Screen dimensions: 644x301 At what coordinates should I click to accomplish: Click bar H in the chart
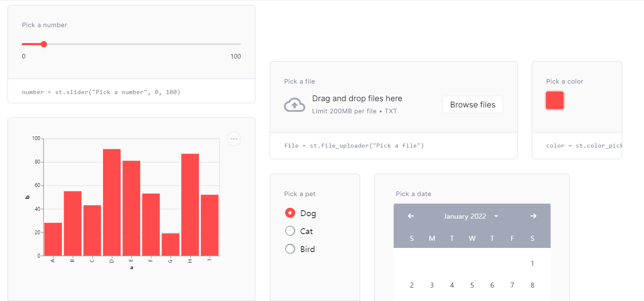[190, 205]
